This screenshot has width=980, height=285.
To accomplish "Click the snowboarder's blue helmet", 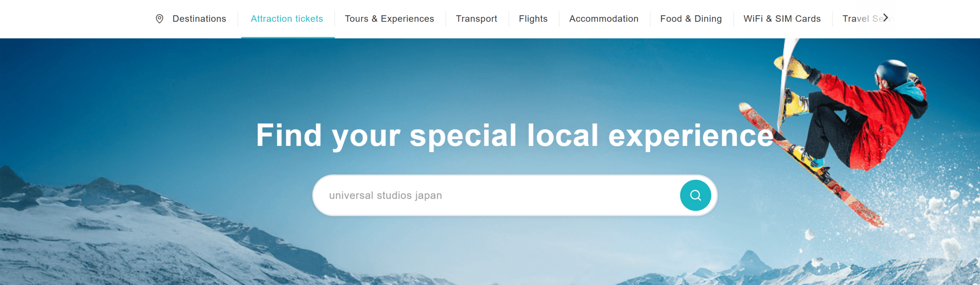I will [893, 72].
